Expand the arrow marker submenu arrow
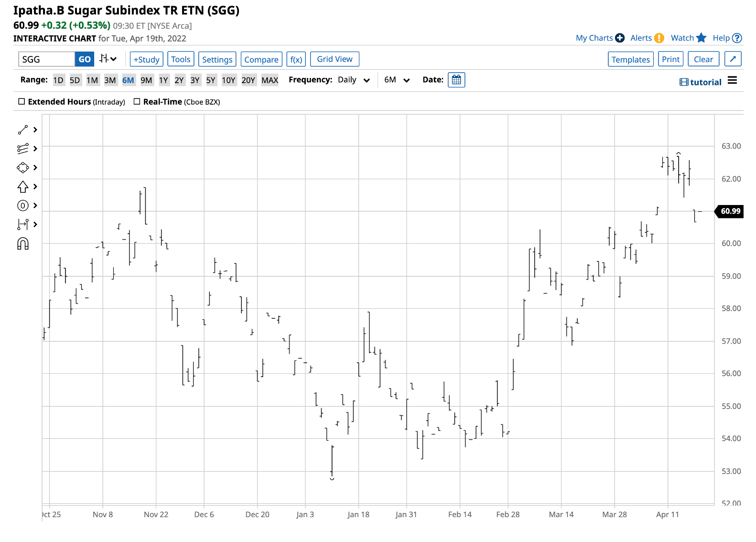 (x=35, y=186)
